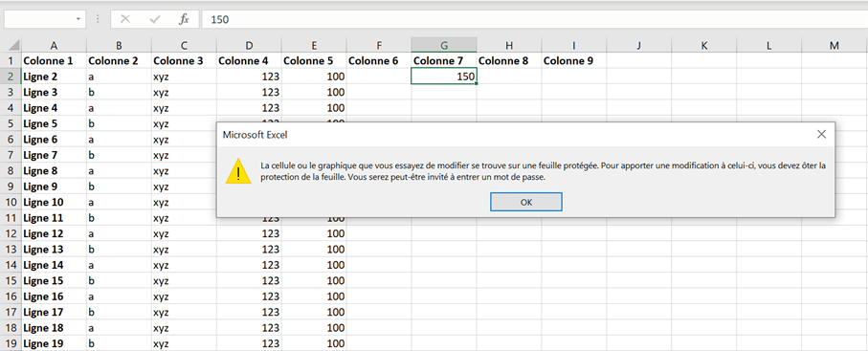
Task: Select column C header
Action: point(184,45)
